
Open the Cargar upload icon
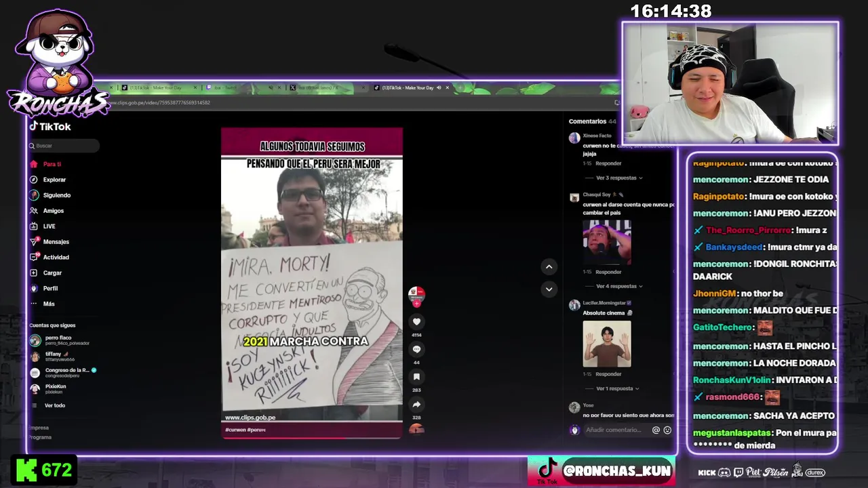[34, 272]
